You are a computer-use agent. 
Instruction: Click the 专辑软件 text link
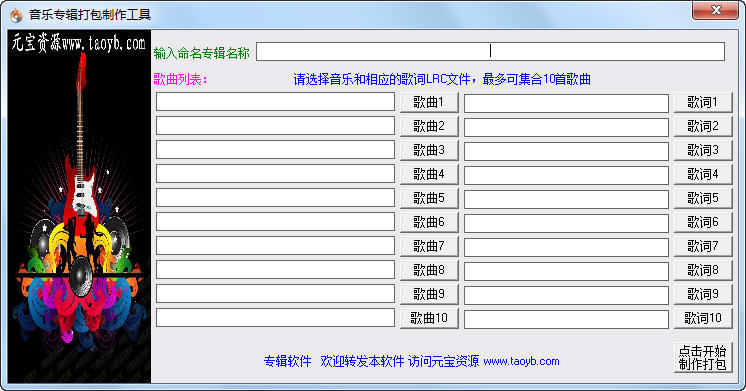click(x=287, y=362)
